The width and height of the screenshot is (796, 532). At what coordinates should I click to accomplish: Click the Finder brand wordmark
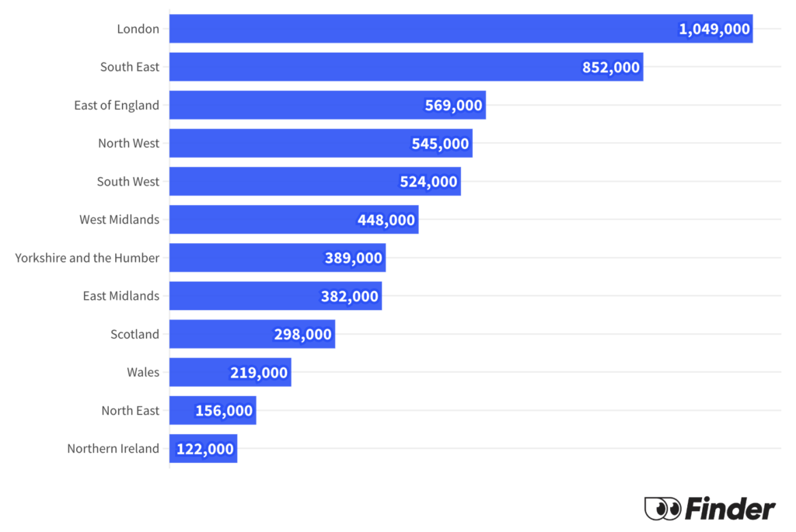(x=730, y=508)
